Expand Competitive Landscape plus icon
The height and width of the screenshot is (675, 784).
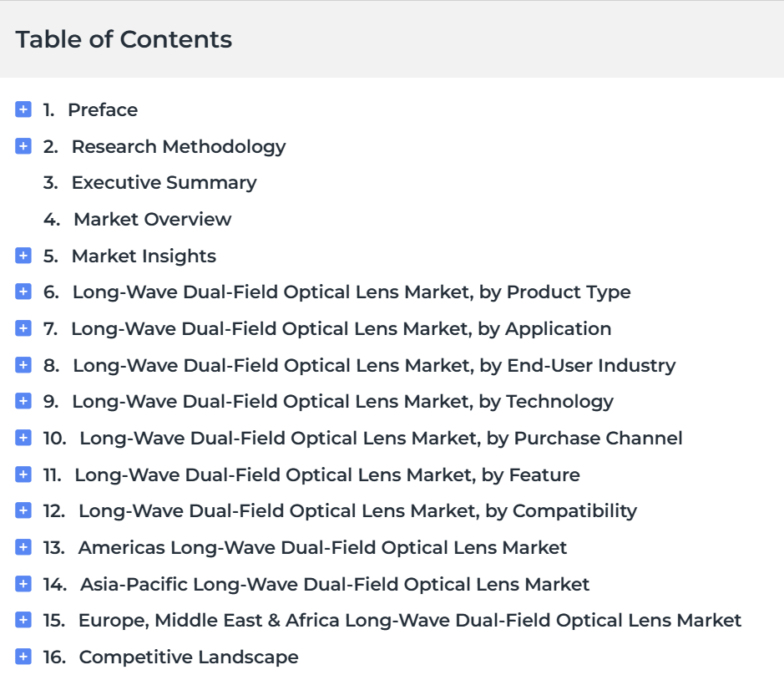pos(23,657)
